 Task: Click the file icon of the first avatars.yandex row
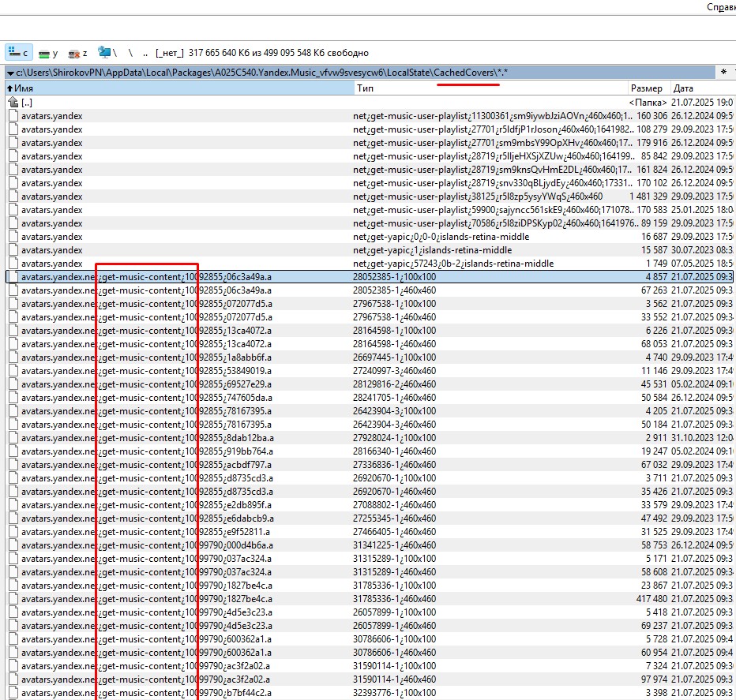click(13, 116)
